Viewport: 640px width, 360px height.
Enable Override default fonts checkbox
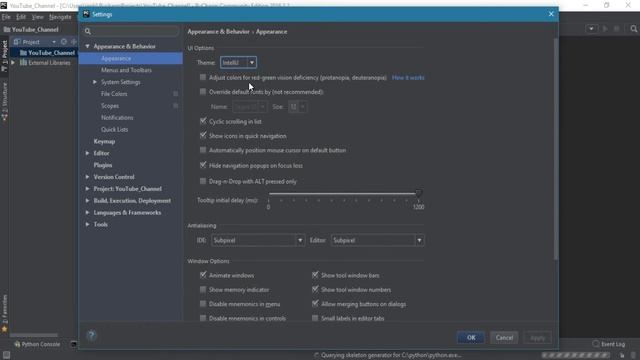[203, 92]
